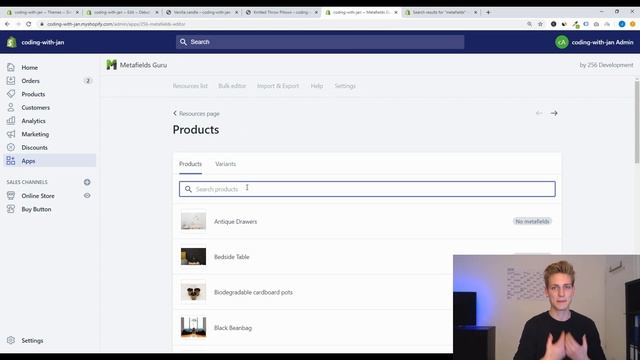Open the Help menu item
The height and width of the screenshot is (360, 640).
coord(317,86)
